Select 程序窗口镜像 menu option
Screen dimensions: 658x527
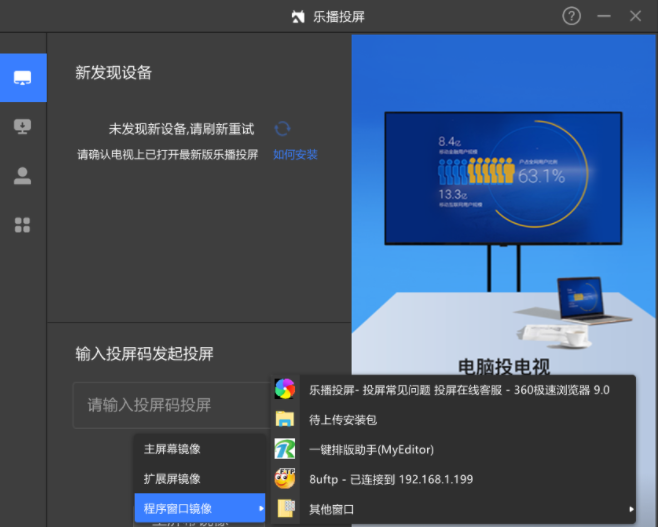pos(200,508)
